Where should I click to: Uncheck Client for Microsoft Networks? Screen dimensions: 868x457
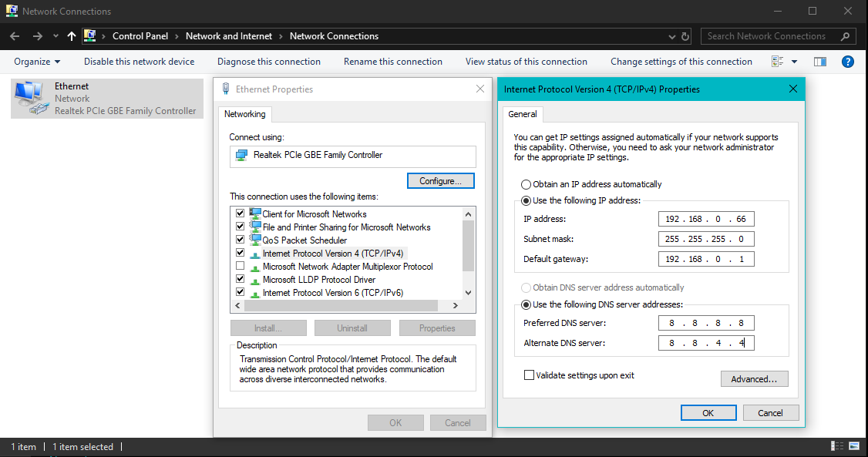pyautogui.click(x=240, y=213)
